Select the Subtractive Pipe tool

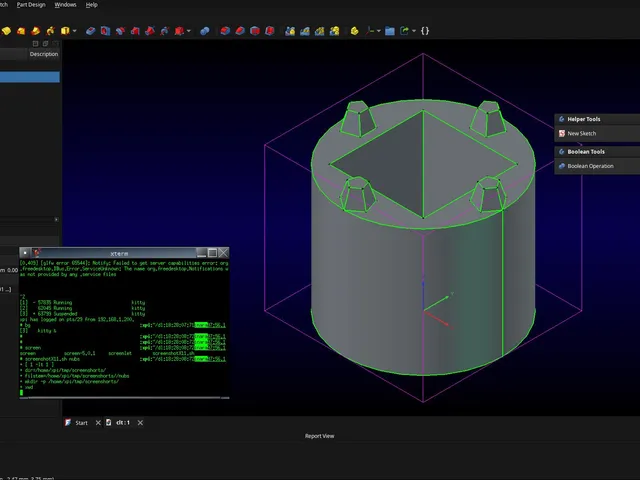tap(150, 31)
